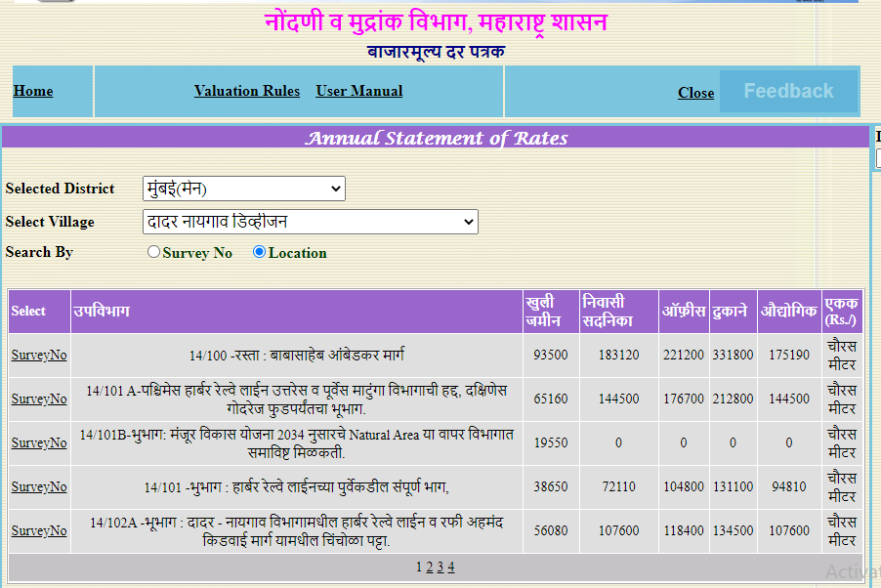Screen dimensions: 881x588
Task: Click the value 131100
Action: [733, 486]
